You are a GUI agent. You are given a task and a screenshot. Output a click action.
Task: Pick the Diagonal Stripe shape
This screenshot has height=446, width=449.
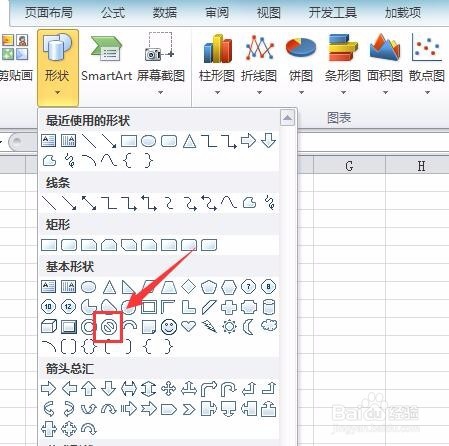click(209, 307)
